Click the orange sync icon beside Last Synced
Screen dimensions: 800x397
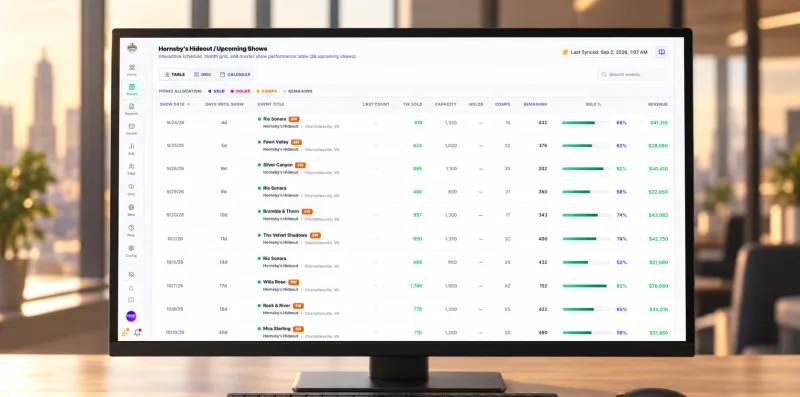[x=565, y=52]
